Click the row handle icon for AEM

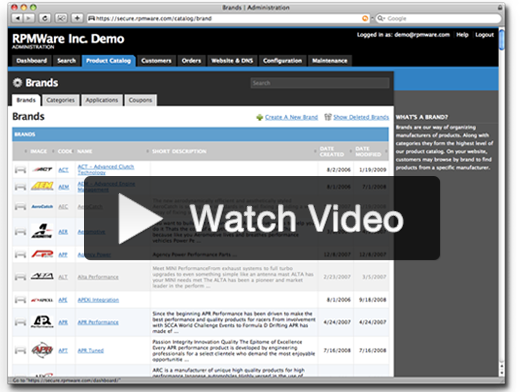coord(20,187)
